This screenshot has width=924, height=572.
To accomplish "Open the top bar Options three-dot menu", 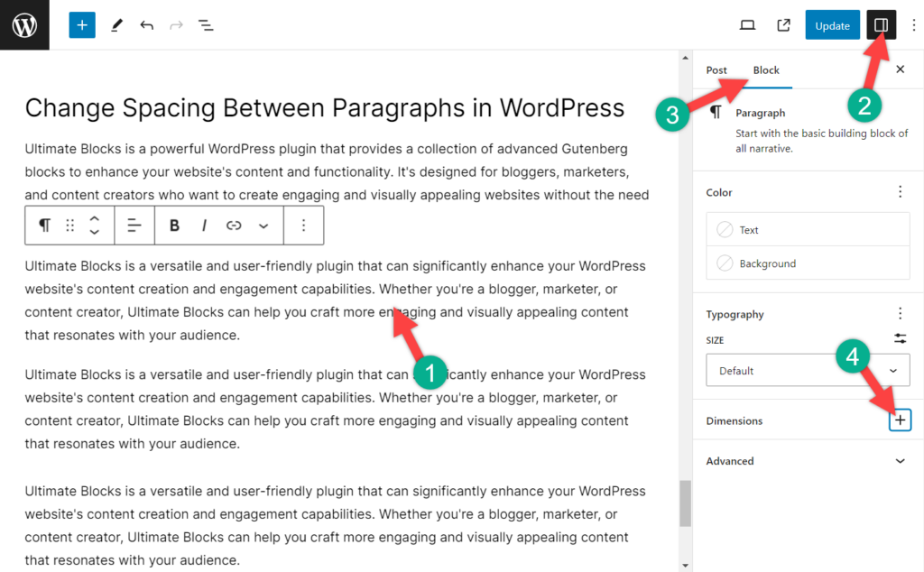I will tap(914, 25).
